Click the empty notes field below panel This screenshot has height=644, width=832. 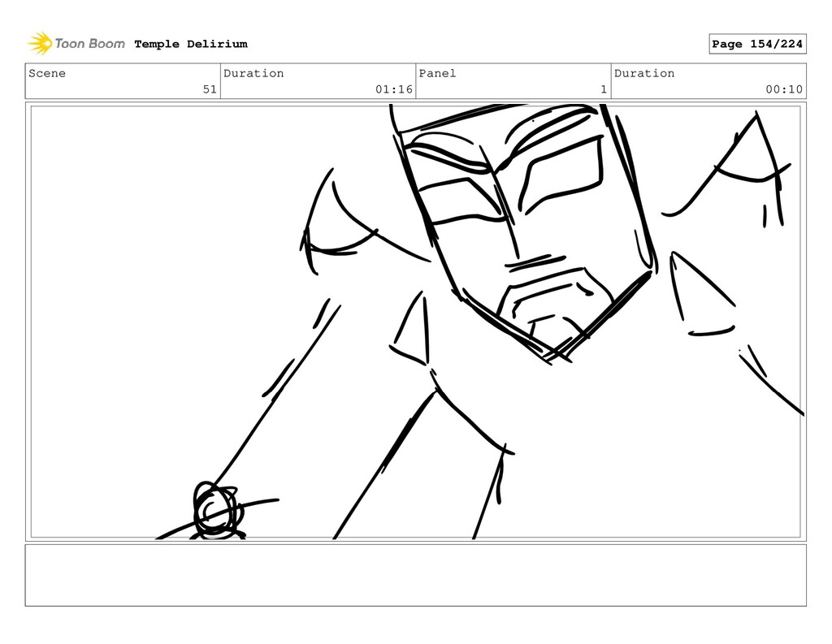pos(415,575)
